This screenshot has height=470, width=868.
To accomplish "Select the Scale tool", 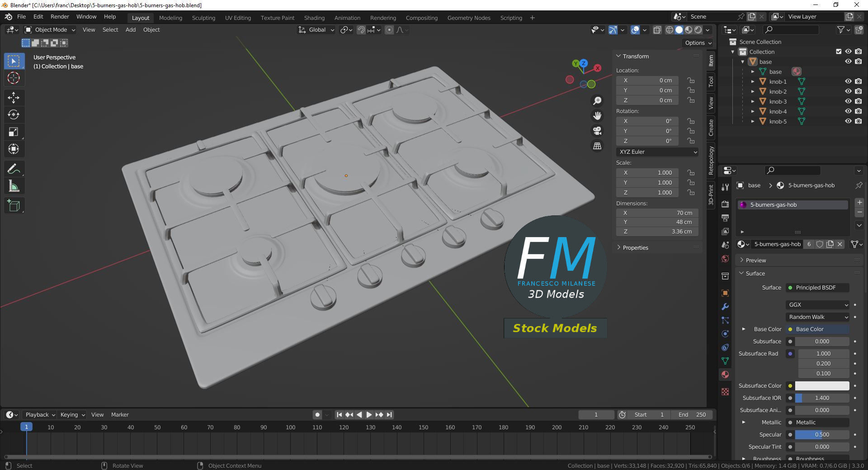I will pyautogui.click(x=14, y=132).
